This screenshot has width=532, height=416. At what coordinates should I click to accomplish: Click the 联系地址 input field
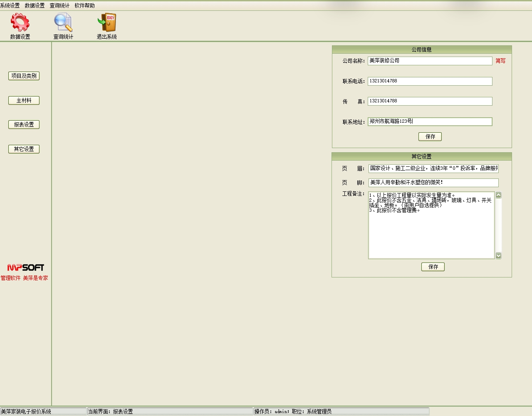coord(430,121)
